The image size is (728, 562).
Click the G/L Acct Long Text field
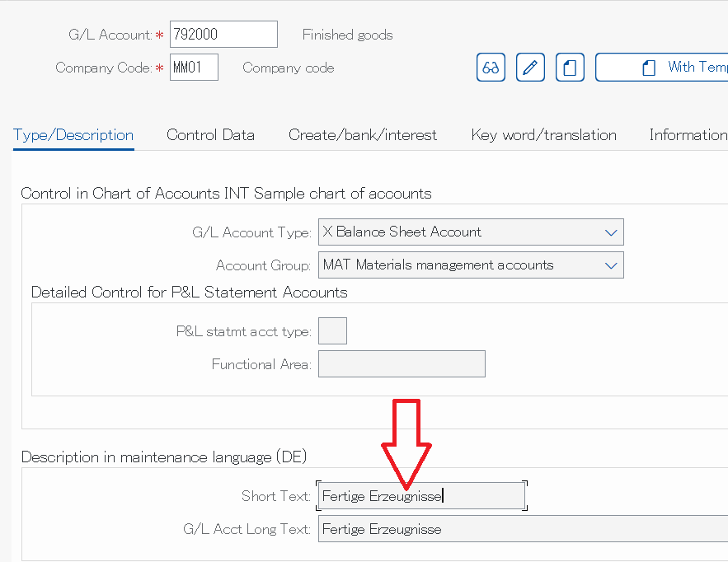[x=523, y=529]
